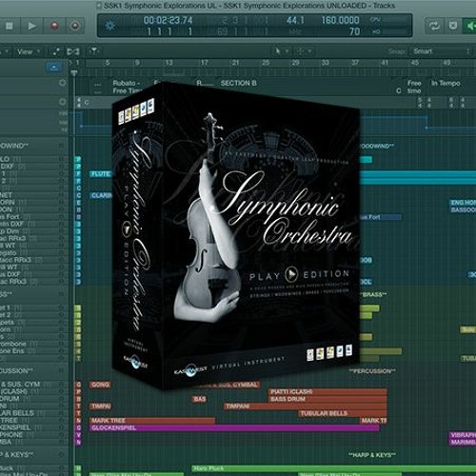The image size is (476, 476).
Task: Select the green Harp Pluck region
Action: [334, 468]
